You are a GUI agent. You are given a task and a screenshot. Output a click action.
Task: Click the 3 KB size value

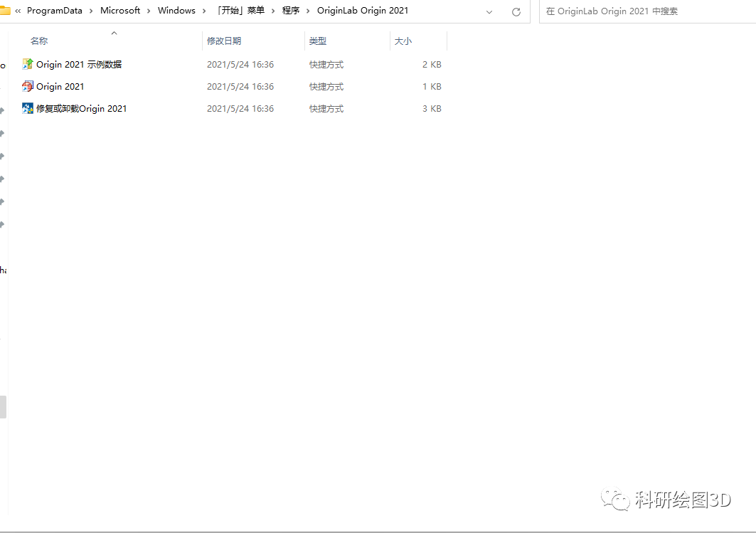click(432, 109)
